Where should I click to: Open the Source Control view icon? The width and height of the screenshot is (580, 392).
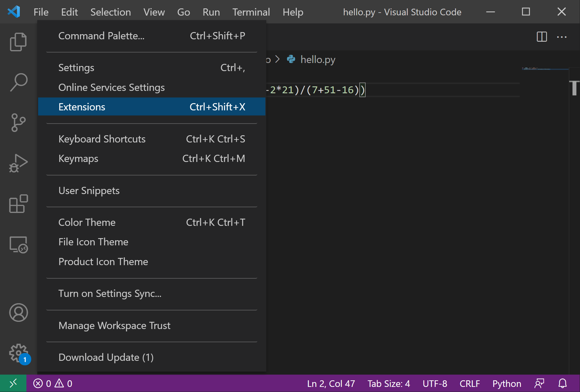coord(18,123)
